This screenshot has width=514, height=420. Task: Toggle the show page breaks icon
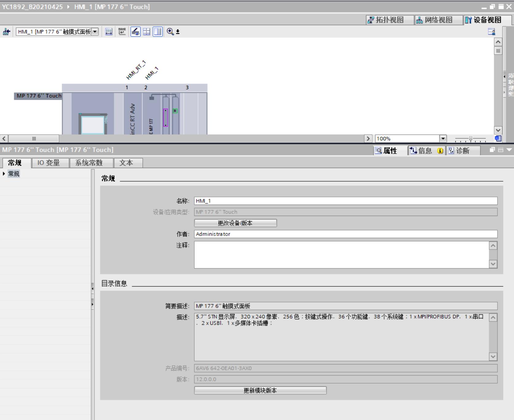(x=146, y=31)
